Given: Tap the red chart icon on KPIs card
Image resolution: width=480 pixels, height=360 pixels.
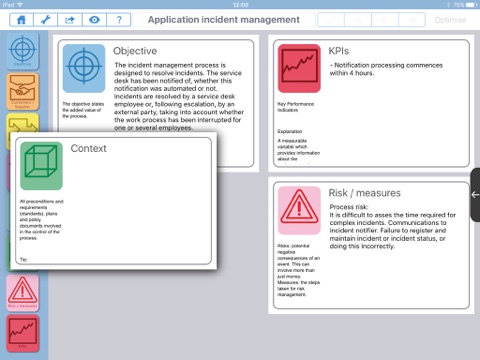Looking at the screenshot, I should pos(299,68).
